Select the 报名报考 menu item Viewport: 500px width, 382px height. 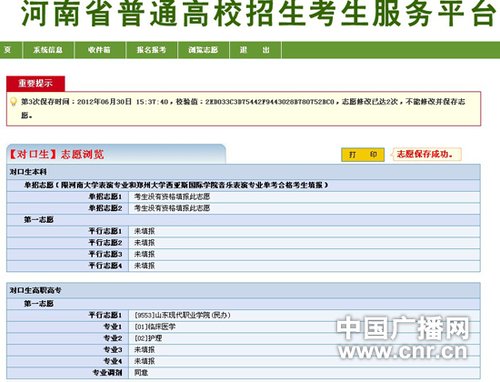click(x=152, y=50)
